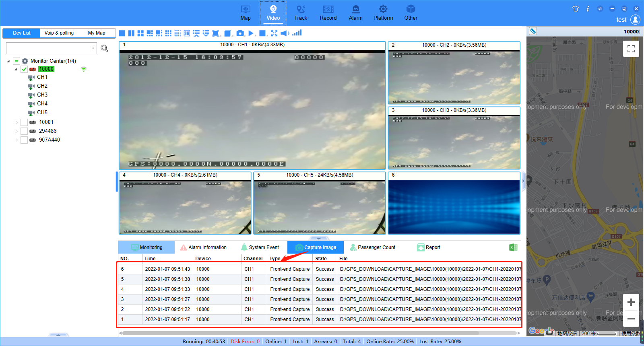The width and height of the screenshot is (644, 346).
Task: Export table via Excel icon
Action: point(513,247)
